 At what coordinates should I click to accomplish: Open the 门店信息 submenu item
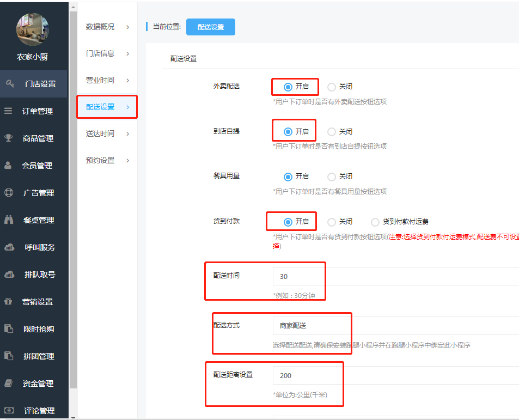pos(107,53)
